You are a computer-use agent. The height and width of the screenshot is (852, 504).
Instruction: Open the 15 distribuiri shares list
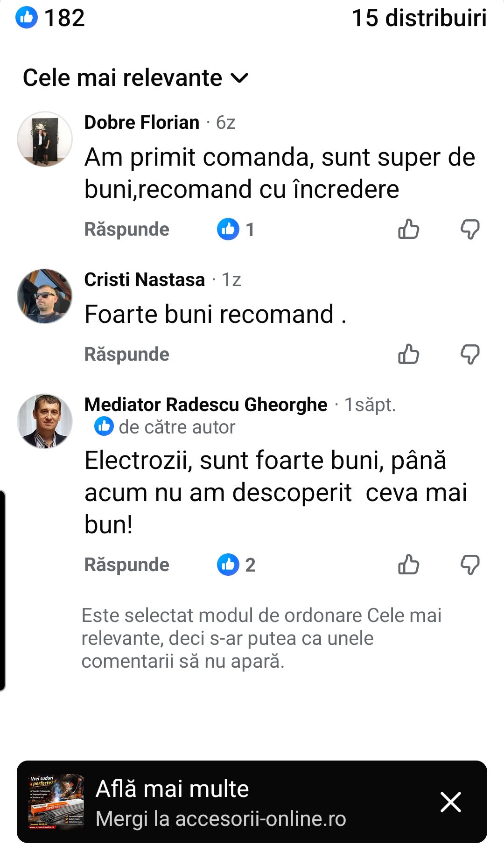(419, 18)
